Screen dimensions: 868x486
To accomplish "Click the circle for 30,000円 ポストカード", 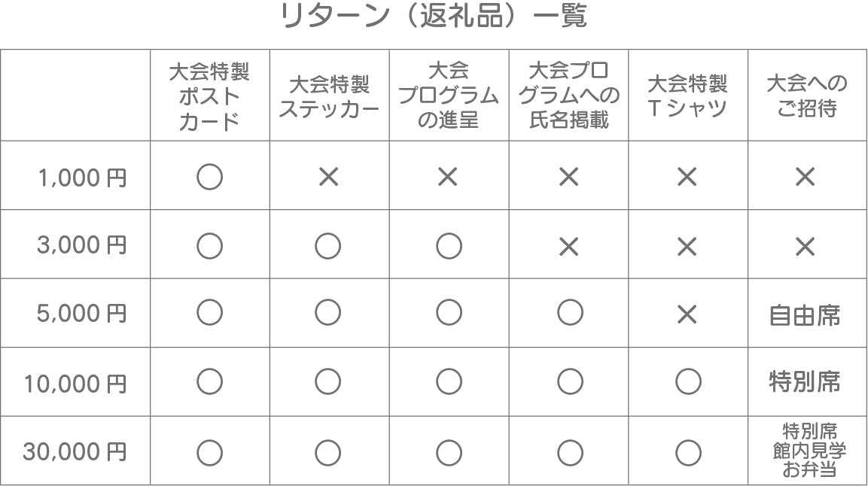I will click(209, 452).
